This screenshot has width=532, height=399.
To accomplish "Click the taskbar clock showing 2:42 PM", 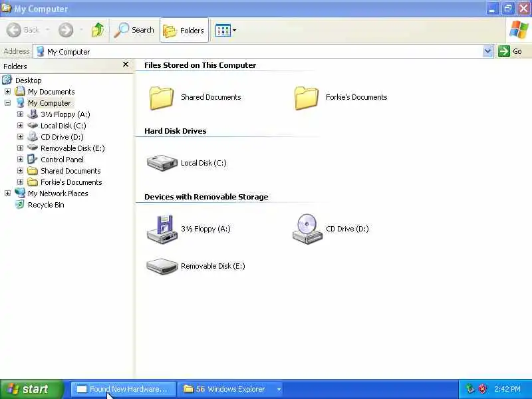I will pos(507,389).
